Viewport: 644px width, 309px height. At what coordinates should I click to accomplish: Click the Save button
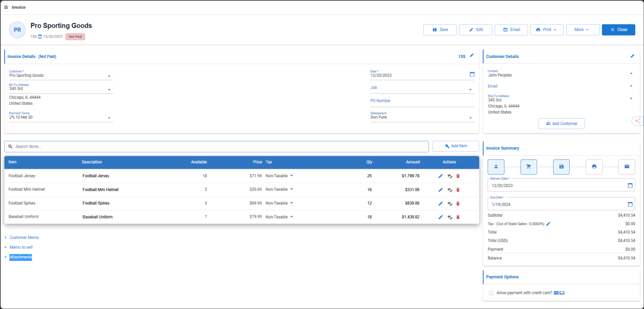coord(440,30)
